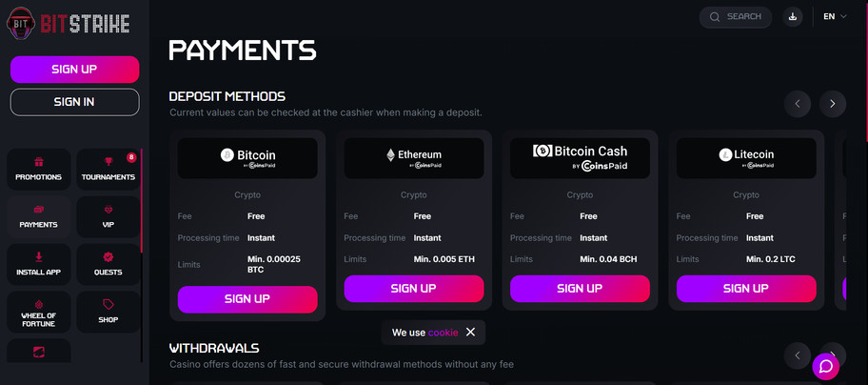Open the Shop tag tile

(108, 312)
